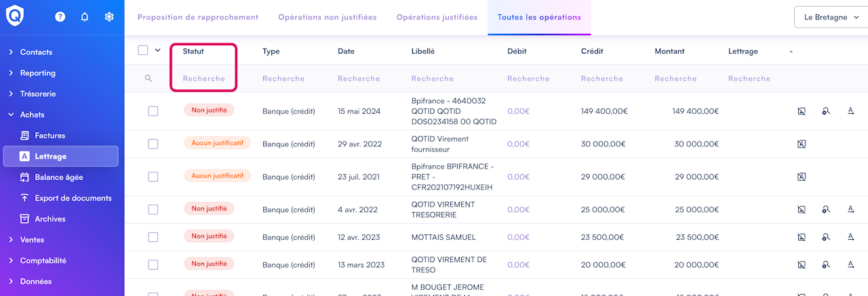Screen dimensions: 868x296
Task: Open the Le Bretagne dropdown
Action: point(830,17)
